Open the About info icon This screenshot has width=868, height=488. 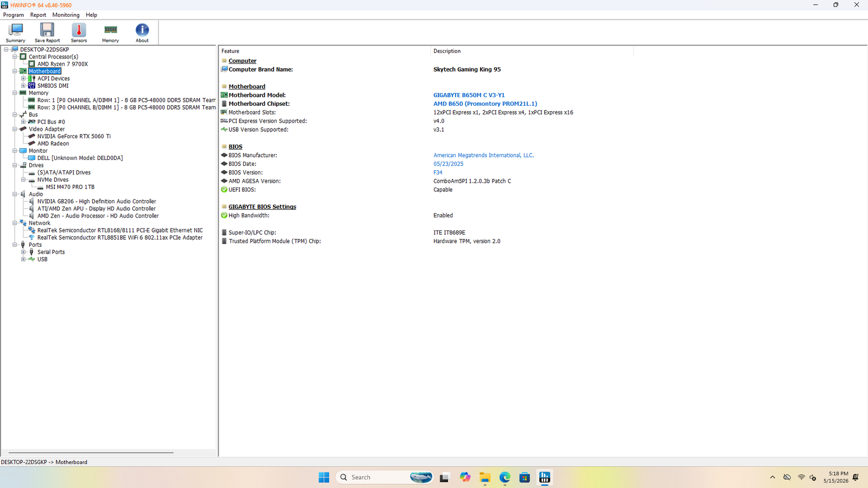click(x=142, y=30)
